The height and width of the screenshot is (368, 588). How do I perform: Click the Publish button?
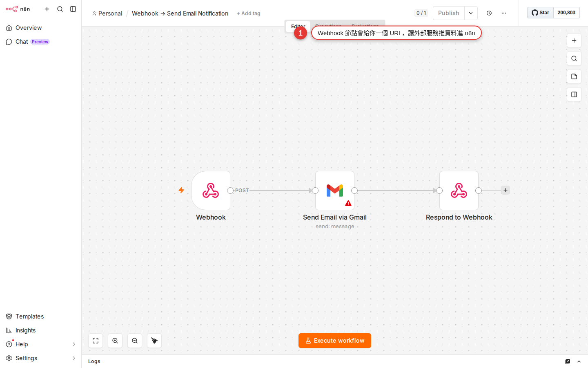click(x=449, y=13)
